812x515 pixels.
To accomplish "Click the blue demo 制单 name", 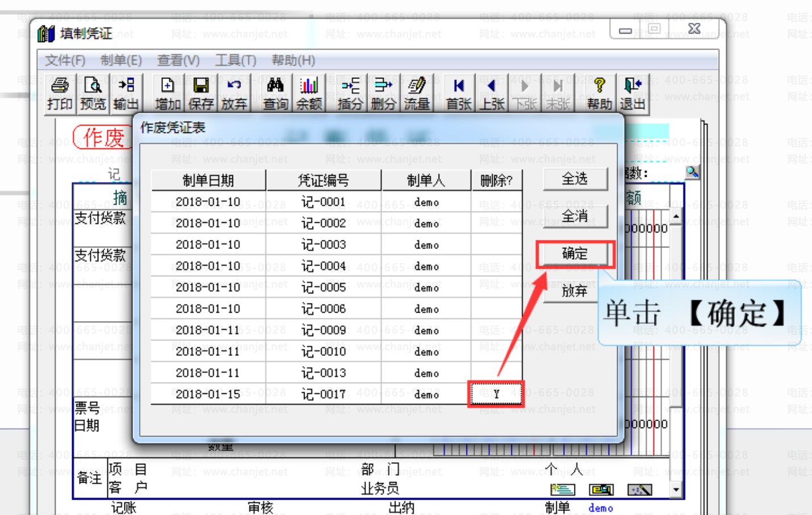I will click(x=601, y=508).
